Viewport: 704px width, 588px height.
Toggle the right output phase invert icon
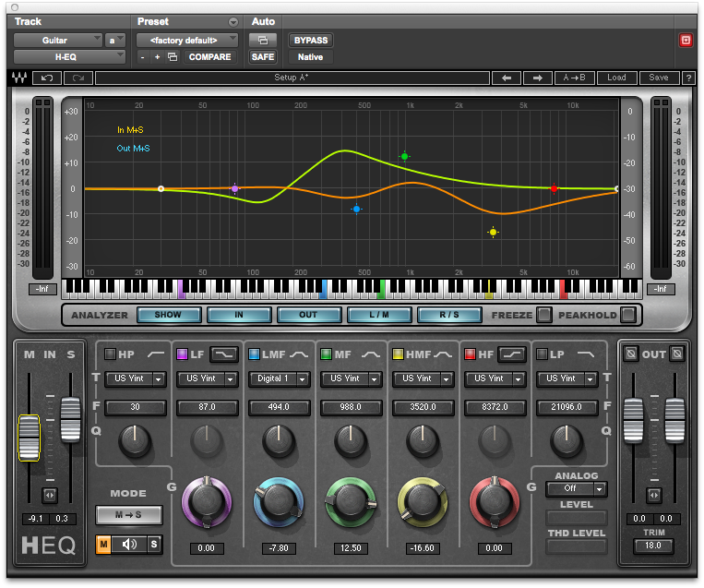677,354
